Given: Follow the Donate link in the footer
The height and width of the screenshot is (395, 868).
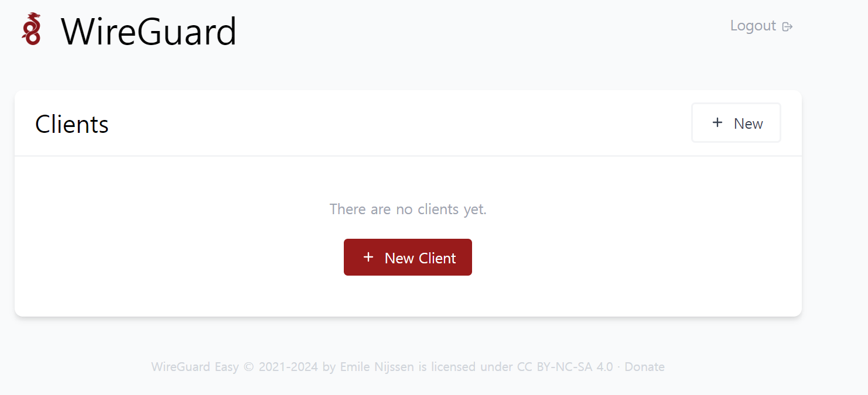Looking at the screenshot, I should pos(644,367).
